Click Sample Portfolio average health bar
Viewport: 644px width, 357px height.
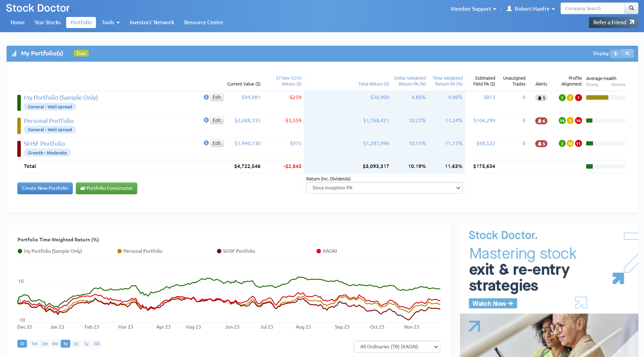pyautogui.click(x=606, y=98)
